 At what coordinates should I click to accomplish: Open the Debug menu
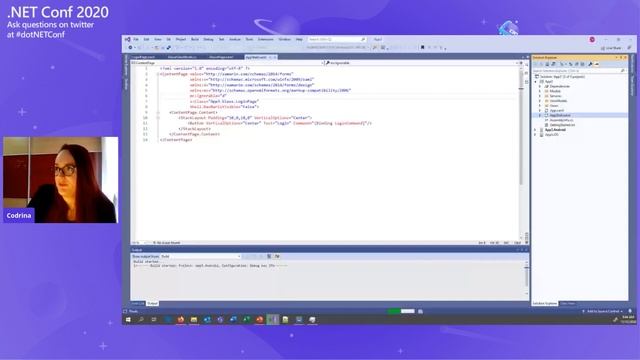pyautogui.click(x=208, y=40)
